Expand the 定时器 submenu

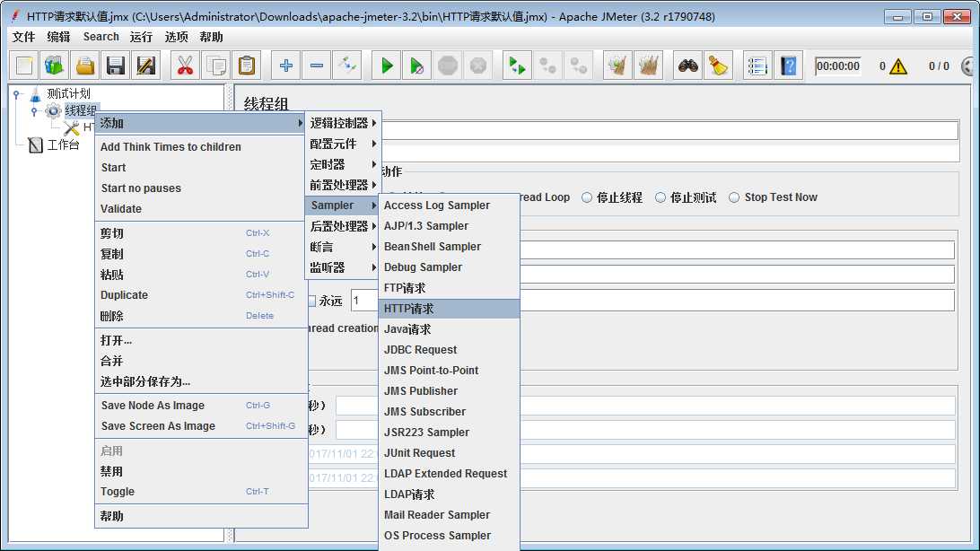[343, 164]
